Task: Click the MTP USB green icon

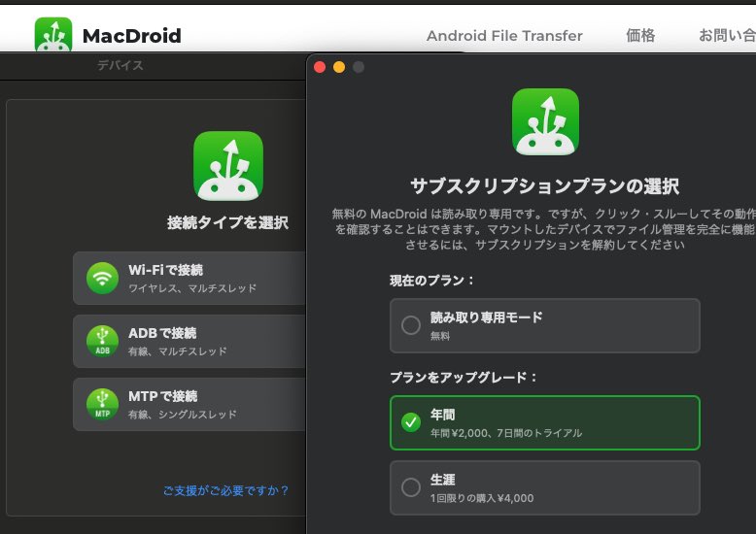Action: coord(102,404)
